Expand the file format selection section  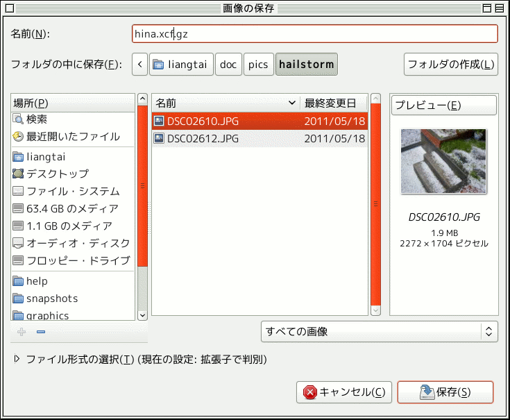(x=17, y=360)
